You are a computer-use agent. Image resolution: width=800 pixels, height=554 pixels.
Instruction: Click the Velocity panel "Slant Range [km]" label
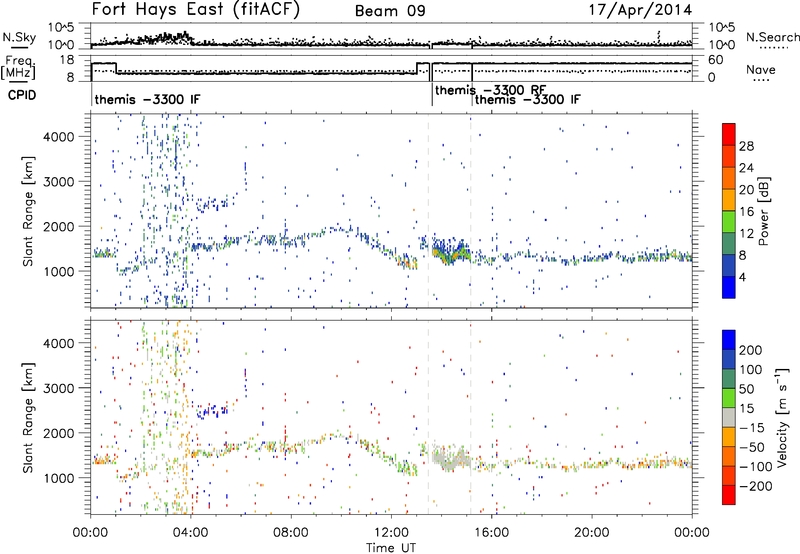[28, 418]
